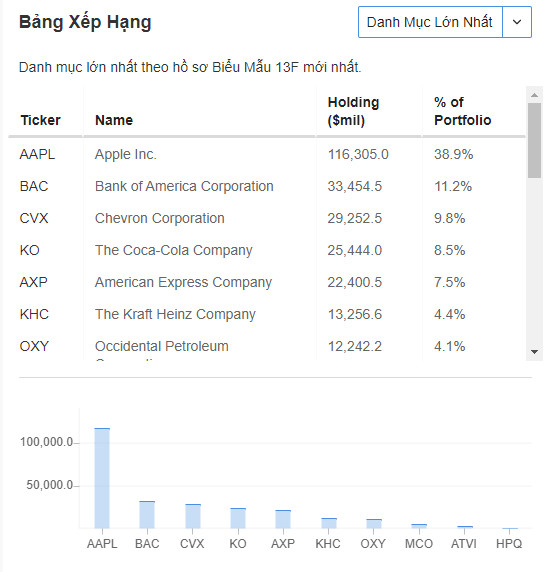Click the table scrollbar up arrow

[535, 95]
